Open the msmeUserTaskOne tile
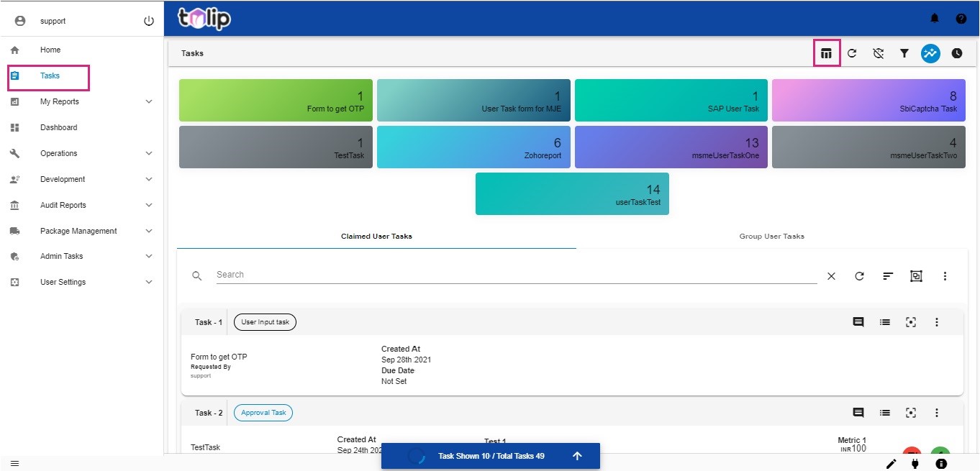Viewport: 980px width, 471px height. (671, 147)
